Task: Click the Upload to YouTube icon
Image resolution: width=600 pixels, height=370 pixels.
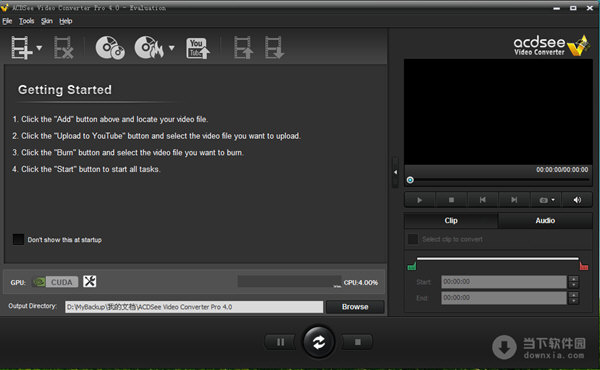Action: pyautogui.click(x=198, y=48)
